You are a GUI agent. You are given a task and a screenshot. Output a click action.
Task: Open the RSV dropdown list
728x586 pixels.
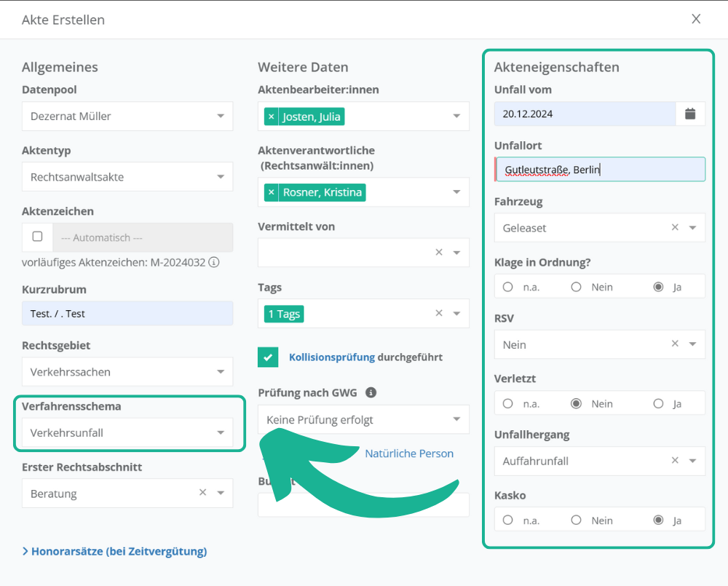[692, 344]
